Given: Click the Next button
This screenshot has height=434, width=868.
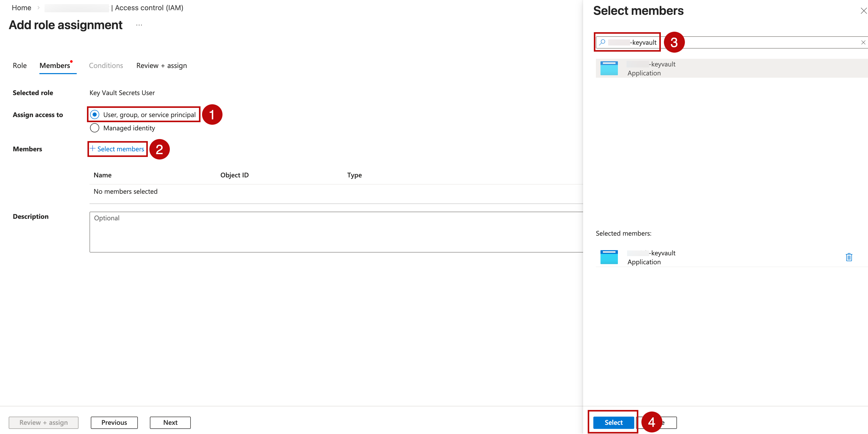Looking at the screenshot, I should click(x=170, y=422).
